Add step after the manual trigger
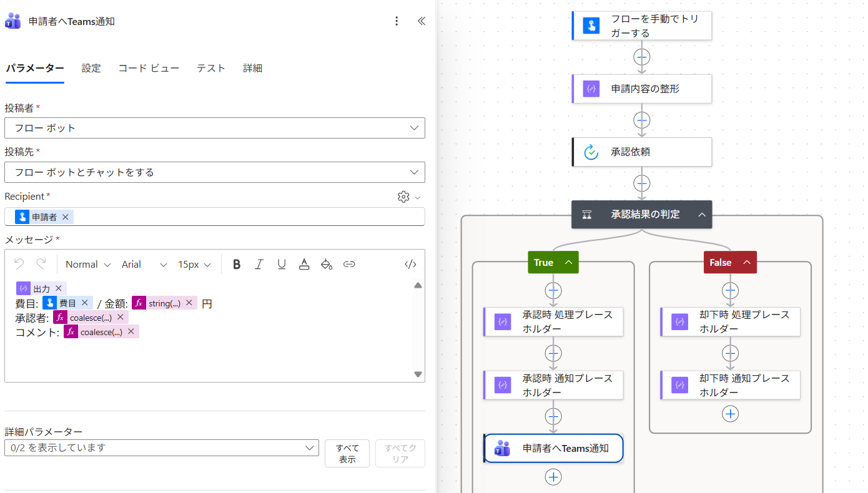Screen dimensions: 868x493 click(x=642, y=57)
